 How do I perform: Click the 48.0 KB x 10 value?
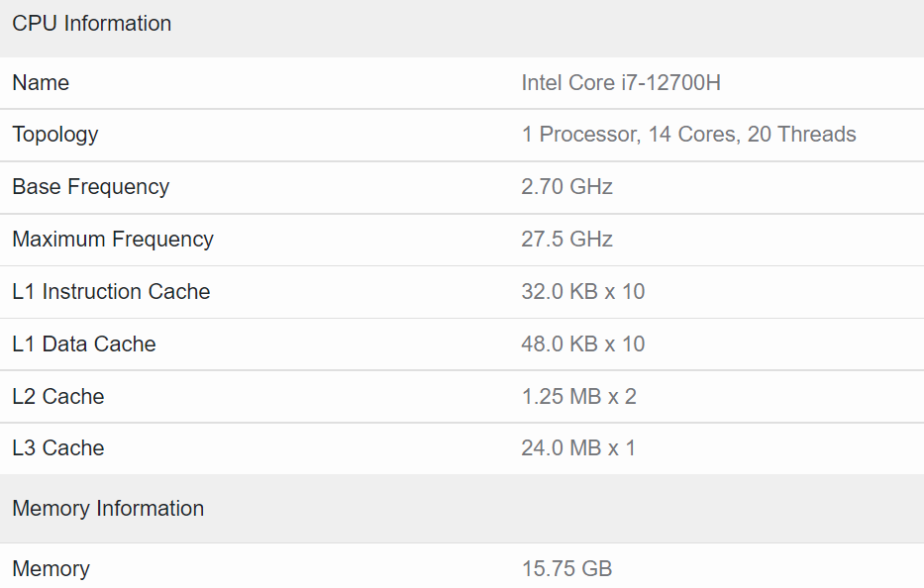[582, 344]
